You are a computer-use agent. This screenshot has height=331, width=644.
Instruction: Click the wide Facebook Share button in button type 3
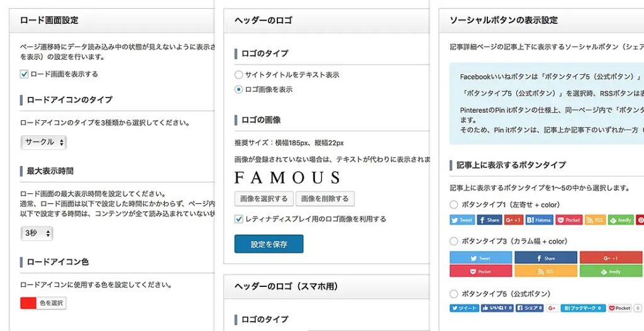[x=546, y=258]
